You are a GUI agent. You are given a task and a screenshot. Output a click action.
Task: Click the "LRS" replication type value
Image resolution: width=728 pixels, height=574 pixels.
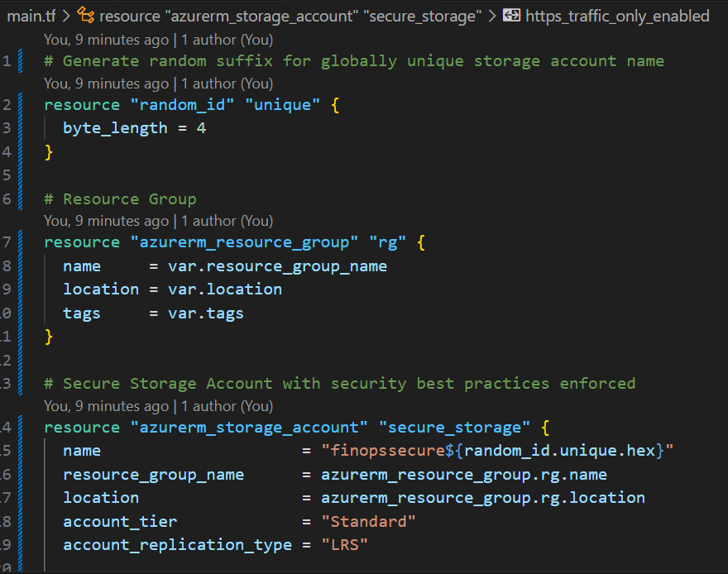pyautogui.click(x=344, y=544)
